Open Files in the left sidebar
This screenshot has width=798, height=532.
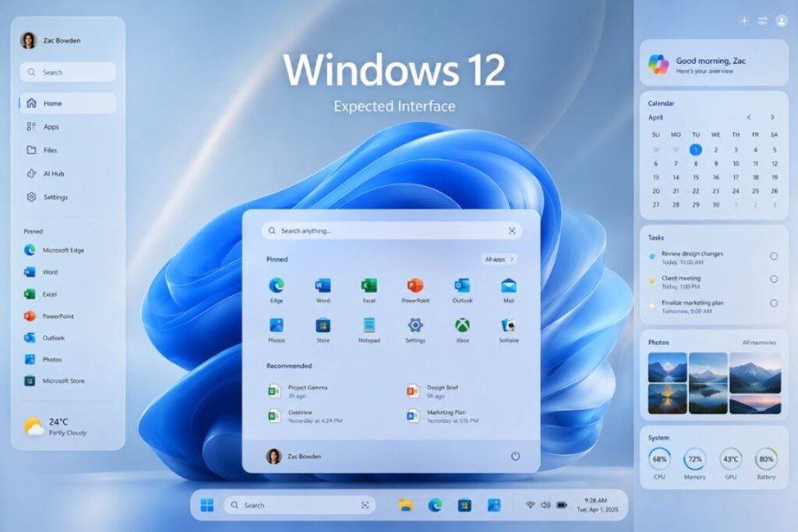point(68,150)
